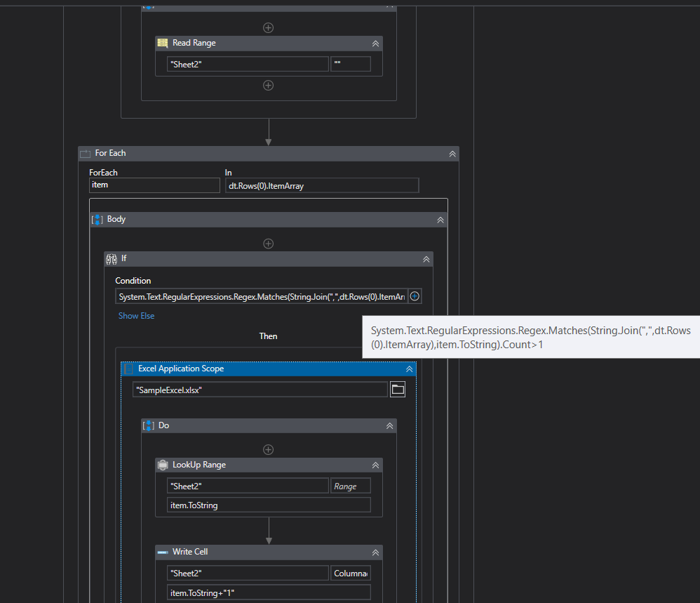This screenshot has width=700, height=603.
Task: Collapse the Write Cell activity
Action: click(x=375, y=552)
